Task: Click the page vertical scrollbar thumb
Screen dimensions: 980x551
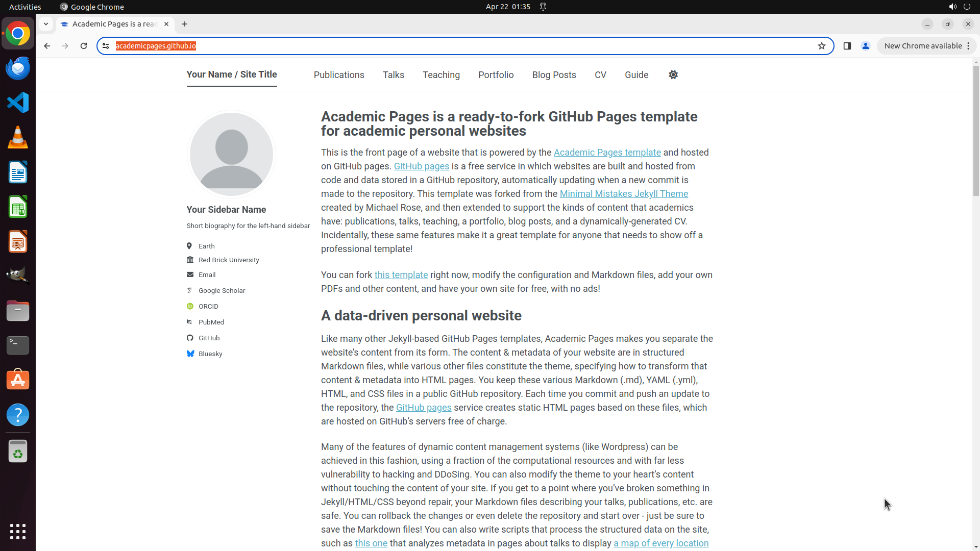Action: point(976,130)
